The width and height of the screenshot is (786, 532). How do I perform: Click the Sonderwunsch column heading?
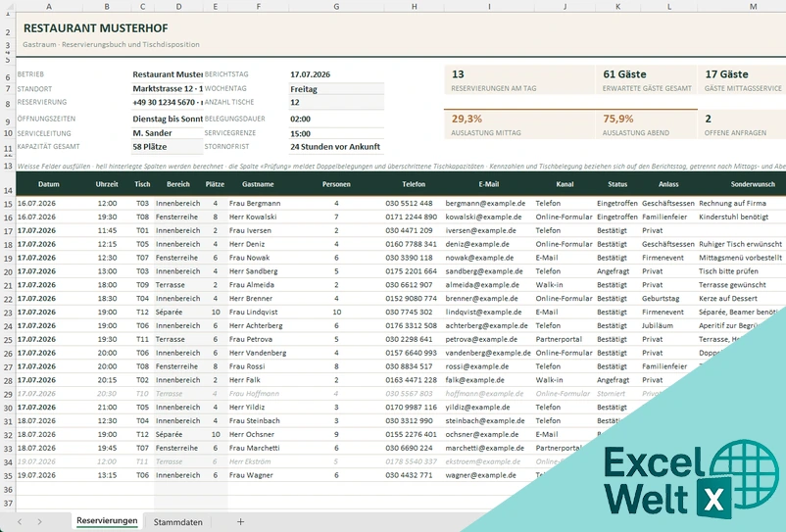click(x=753, y=184)
